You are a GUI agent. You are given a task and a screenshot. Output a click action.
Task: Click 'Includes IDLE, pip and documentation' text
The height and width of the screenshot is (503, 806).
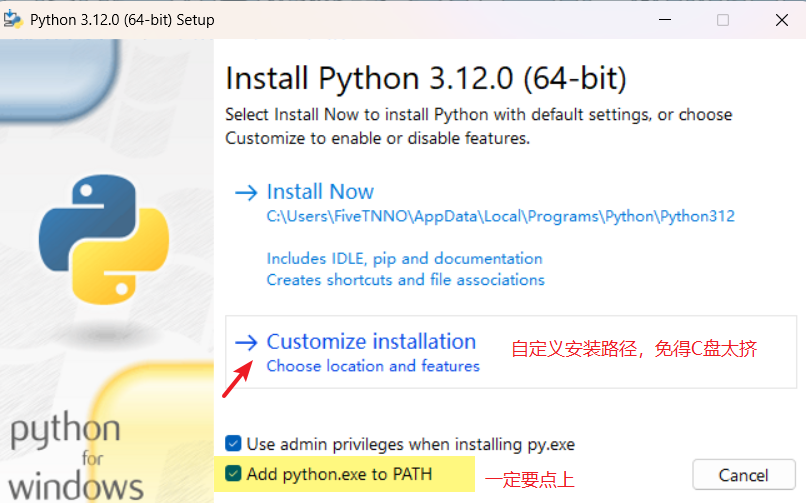click(405, 258)
